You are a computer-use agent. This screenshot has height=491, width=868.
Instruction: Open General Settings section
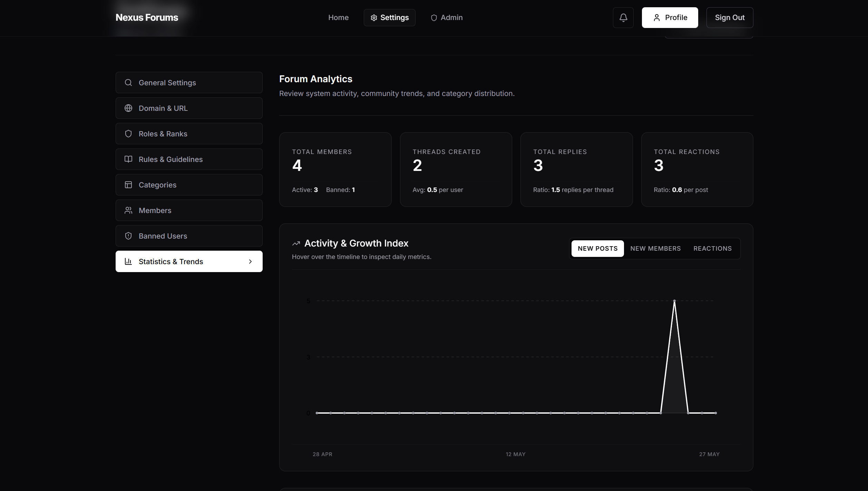(x=189, y=83)
